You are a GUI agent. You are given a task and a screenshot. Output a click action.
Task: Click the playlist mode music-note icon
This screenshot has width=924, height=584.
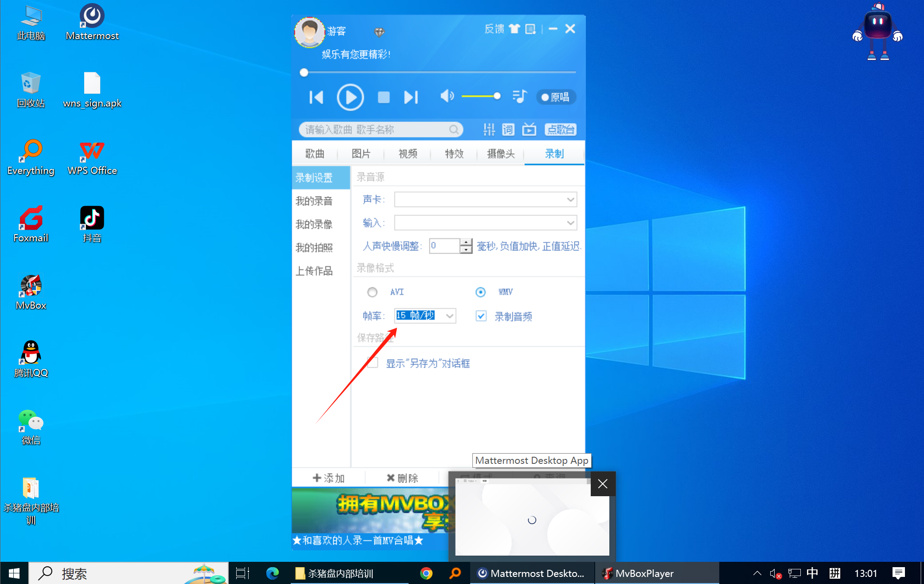[x=519, y=96]
